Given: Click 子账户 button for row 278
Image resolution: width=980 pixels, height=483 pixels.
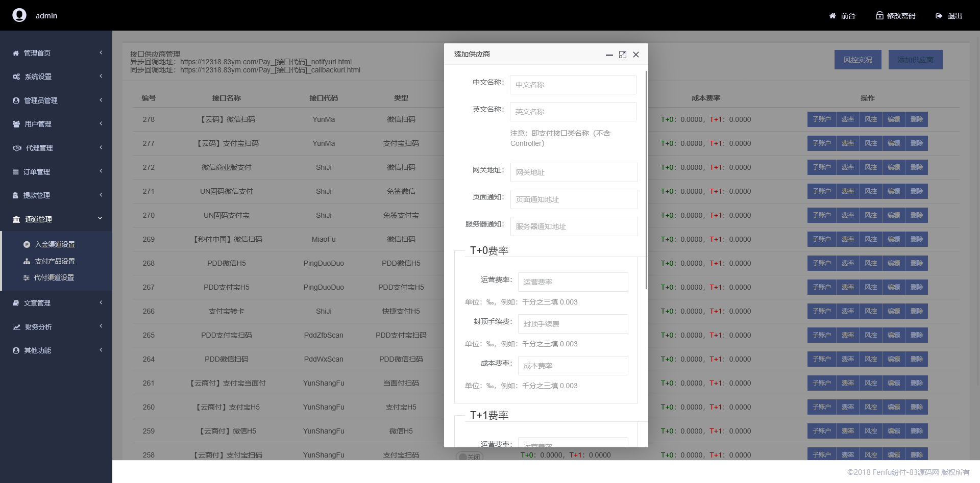Looking at the screenshot, I should coord(821,119).
